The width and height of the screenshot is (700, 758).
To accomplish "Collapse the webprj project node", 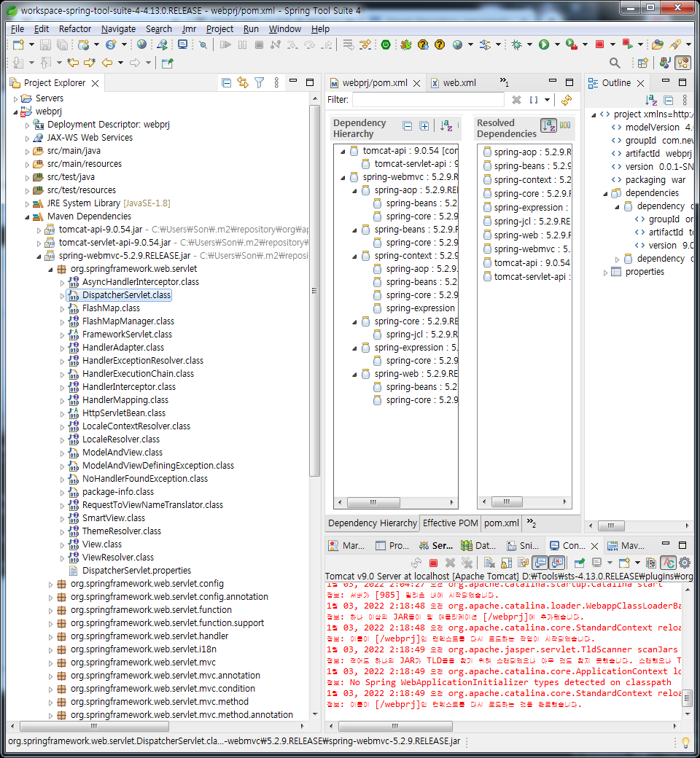I will point(15,112).
